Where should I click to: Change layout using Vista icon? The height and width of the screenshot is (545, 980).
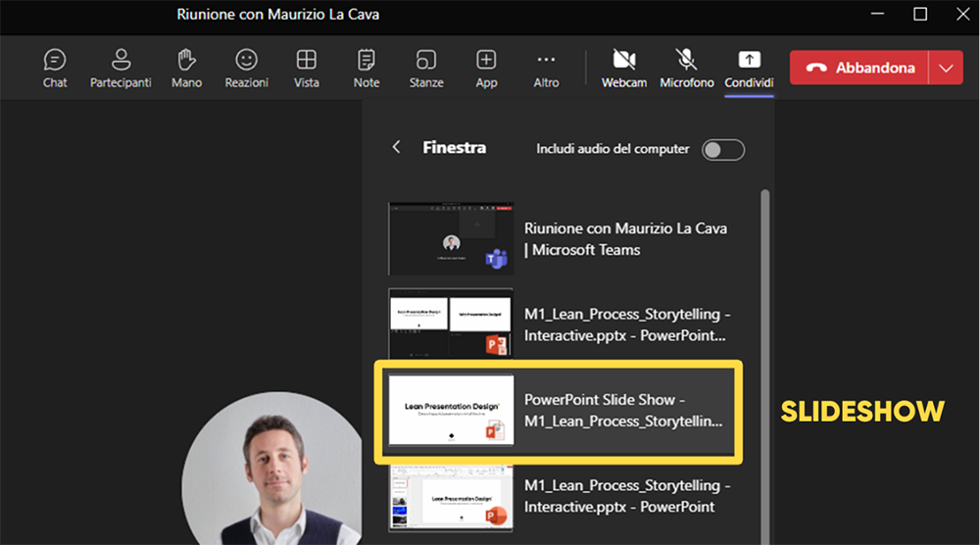[306, 68]
